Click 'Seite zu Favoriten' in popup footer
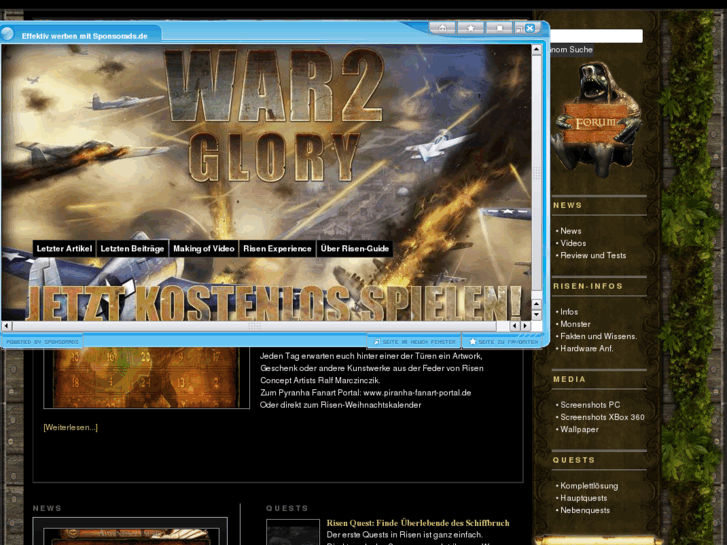Image resolution: width=727 pixels, height=545 pixels. pos(504,342)
